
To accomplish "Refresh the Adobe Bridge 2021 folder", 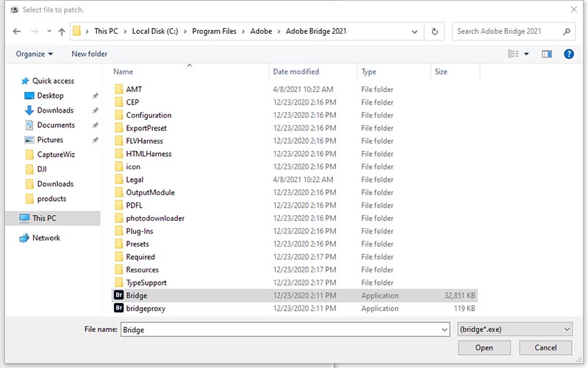I will tap(434, 32).
